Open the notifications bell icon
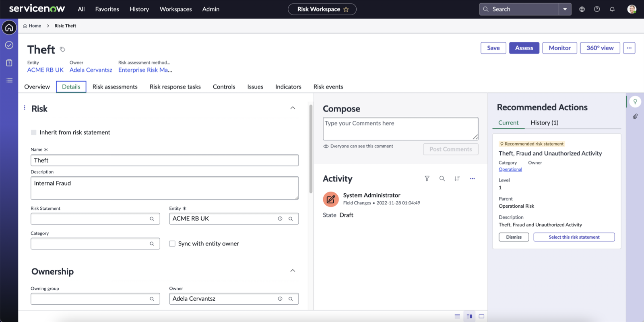 [x=612, y=9]
